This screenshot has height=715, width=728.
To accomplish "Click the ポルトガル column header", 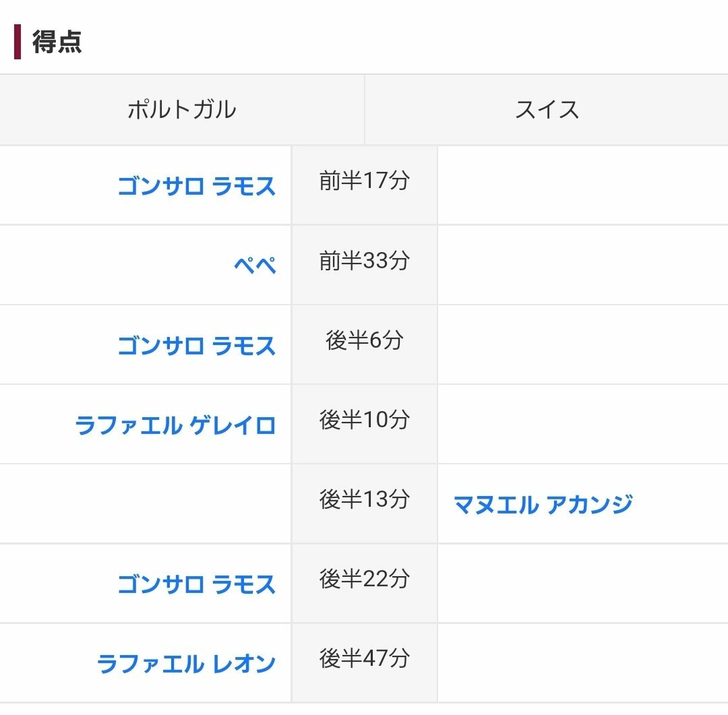I will (x=182, y=110).
